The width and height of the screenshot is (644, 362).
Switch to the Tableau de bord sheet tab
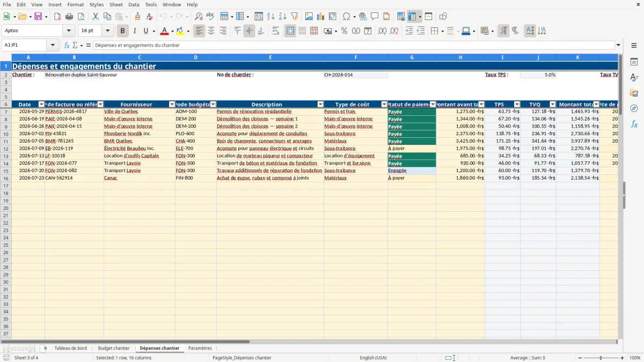[x=70, y=348]
